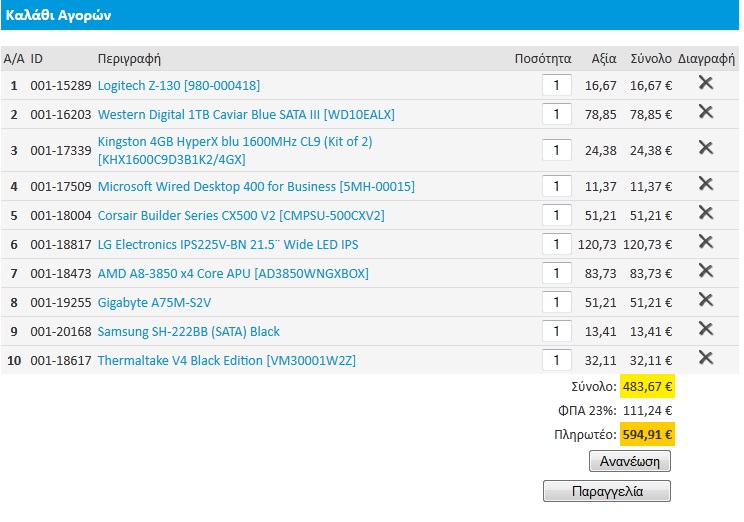Open AMD A8-3850 x4 Core APU link
Viewport: 744px width, 522px height.
pos(232,273)
